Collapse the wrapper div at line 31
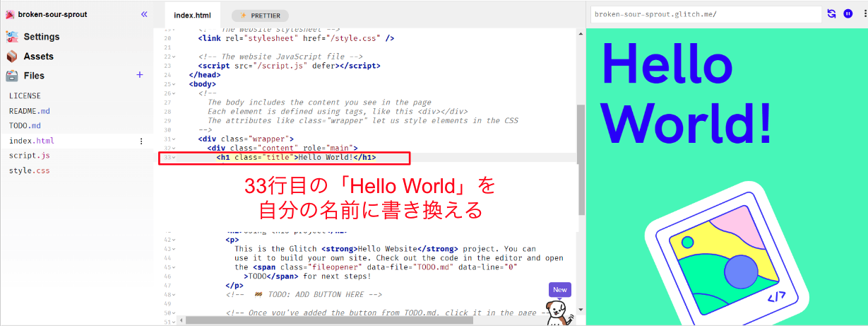Screen dimensions: 868x326 [173, 139]
